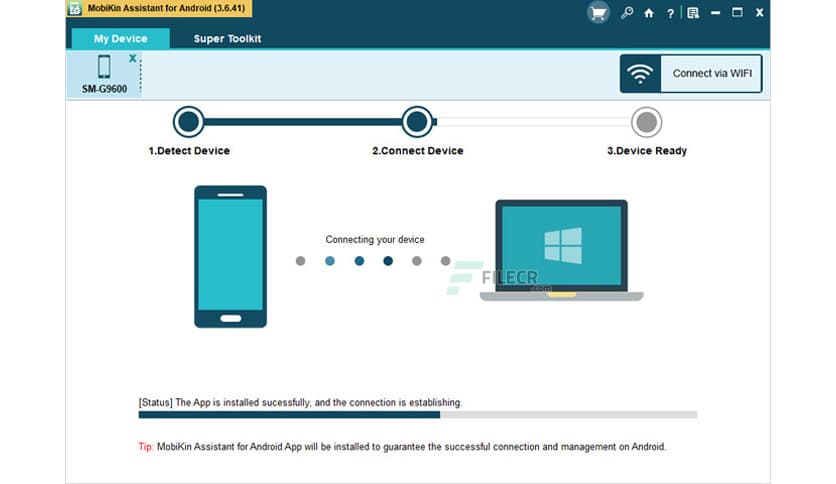The width and height of the screenshot is (836, 484).
Task: Select the SM-G9600 phone icon
Action: 104,67
